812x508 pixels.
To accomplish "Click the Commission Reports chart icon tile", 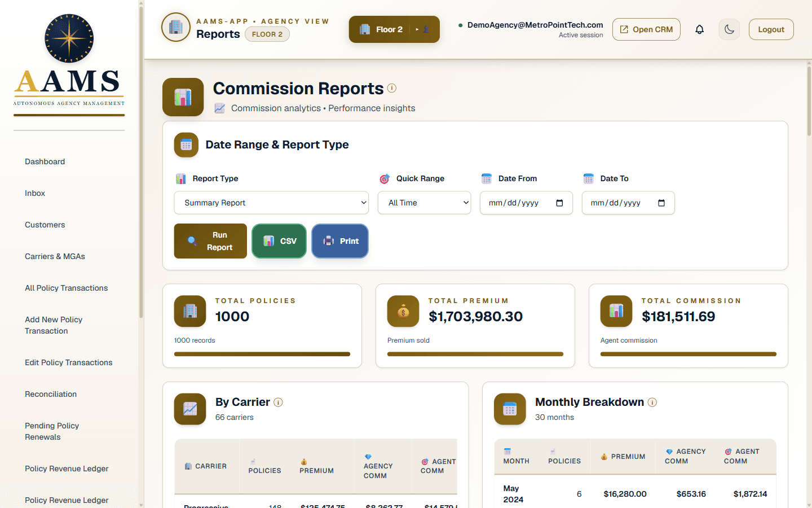I will [x=183, y=97].
